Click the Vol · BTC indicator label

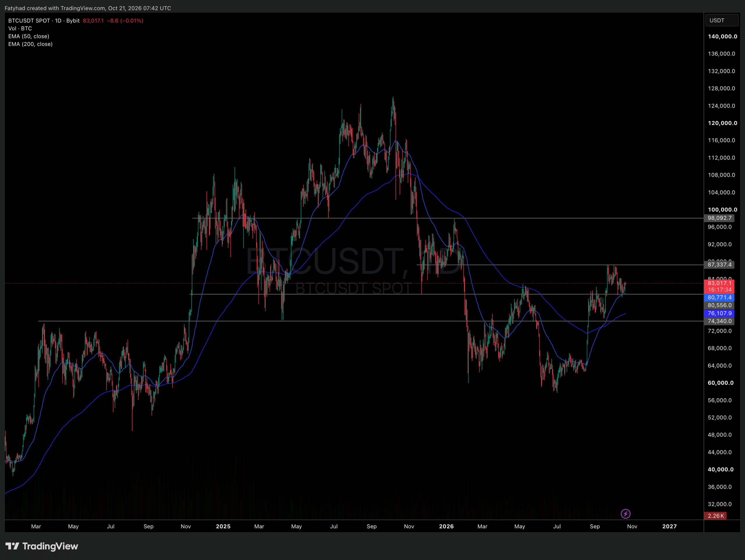coord(20,28)
